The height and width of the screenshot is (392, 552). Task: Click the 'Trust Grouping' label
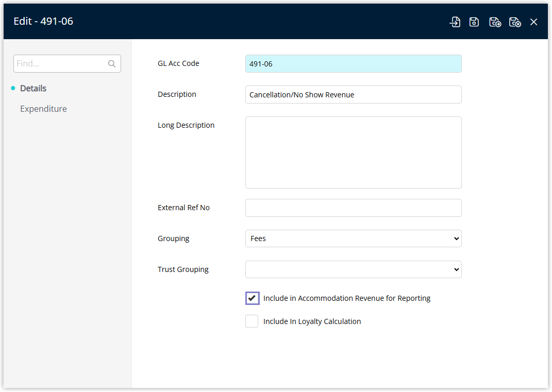click(183, 269)
